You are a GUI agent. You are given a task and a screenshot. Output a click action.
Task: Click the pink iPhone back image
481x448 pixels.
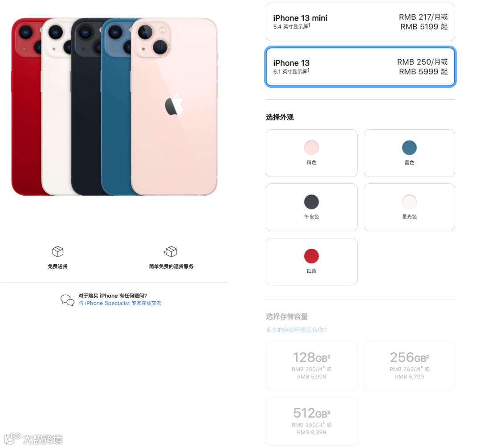point(174,107)
